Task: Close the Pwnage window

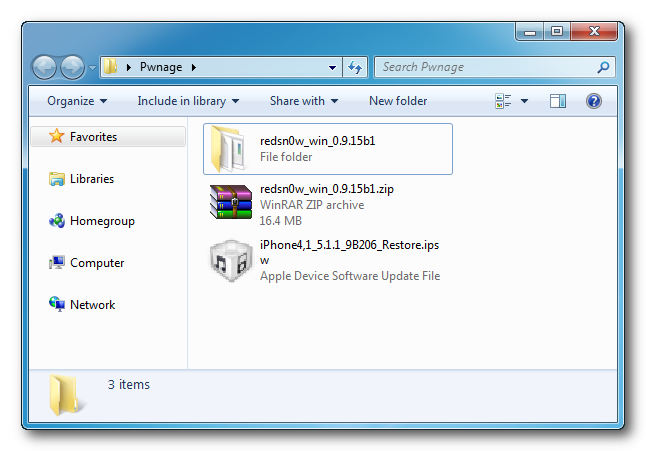Action: pyautogui.click(x=594, y=31)
